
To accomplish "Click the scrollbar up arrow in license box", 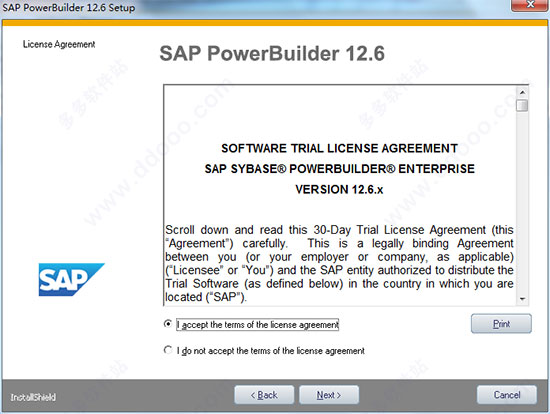I will [x=522, y=92].
